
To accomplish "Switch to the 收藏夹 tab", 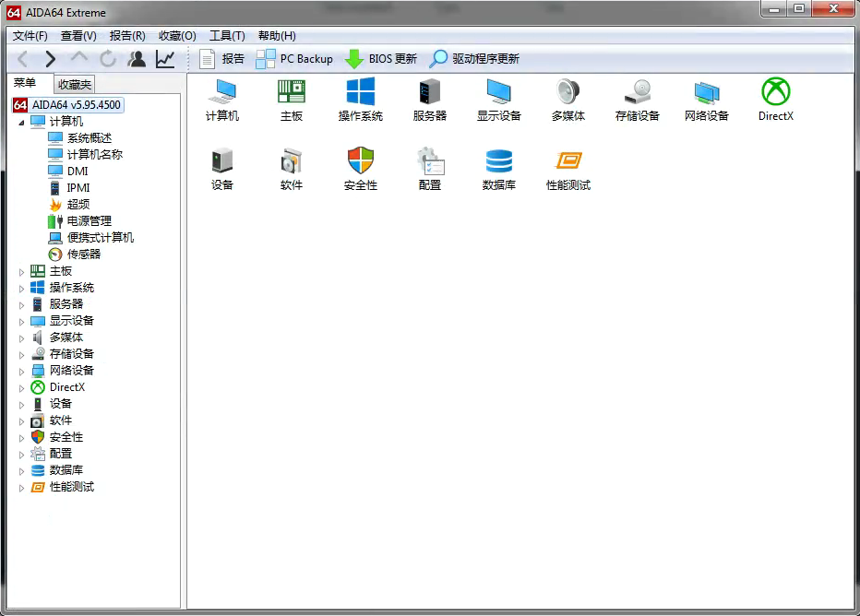I will [74, 84].
